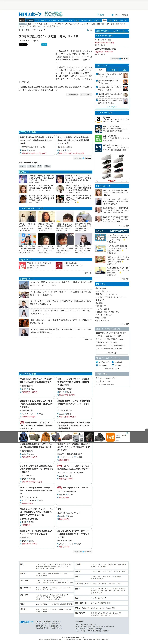Click 相川七瀬 photo in こんな記事も読まれています

[x=46, y=217]
